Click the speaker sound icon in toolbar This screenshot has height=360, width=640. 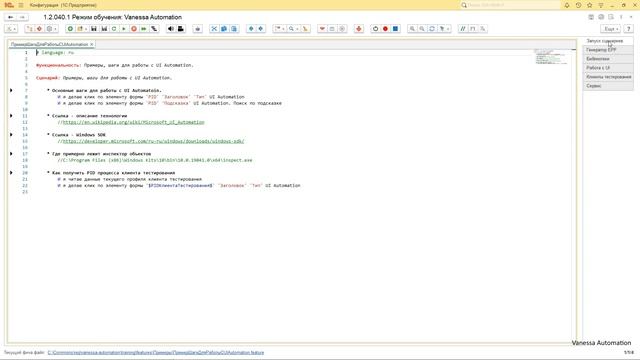coord(171,29)
